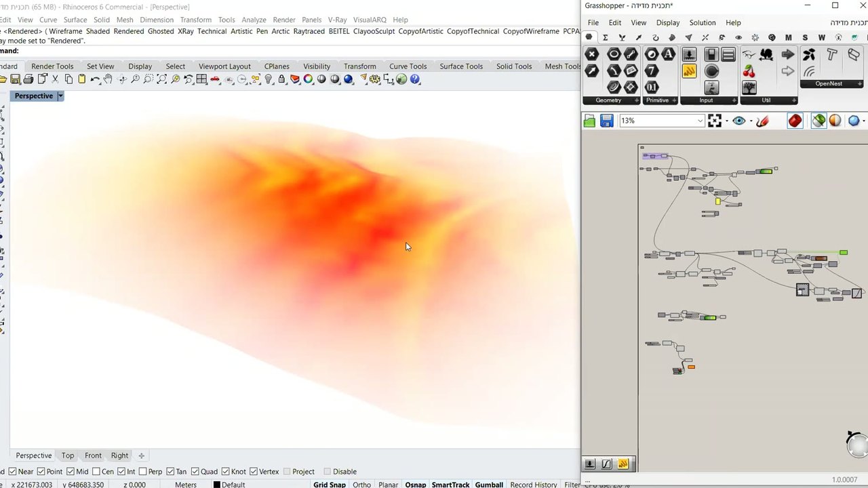Click the four-viewport layout icon
Viewport: 868px width, 488px height.
click(201, 79)
